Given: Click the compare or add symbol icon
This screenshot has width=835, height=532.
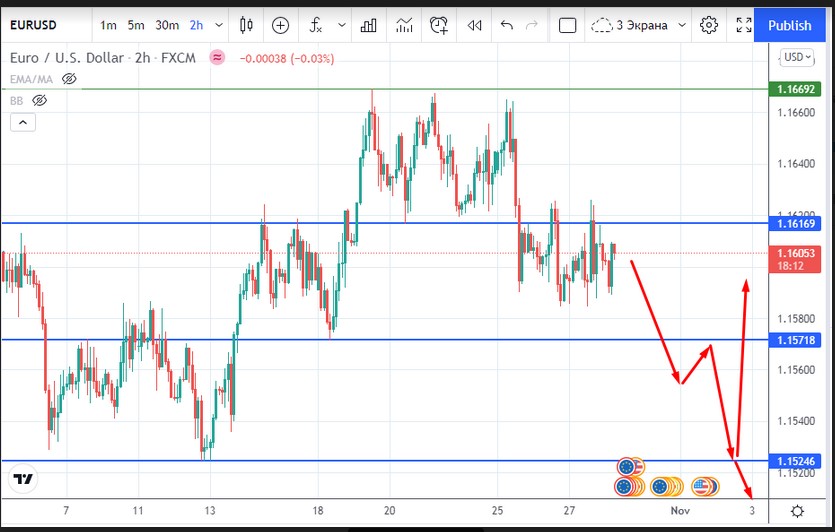Looking at the screenshot, I should 281,25.
